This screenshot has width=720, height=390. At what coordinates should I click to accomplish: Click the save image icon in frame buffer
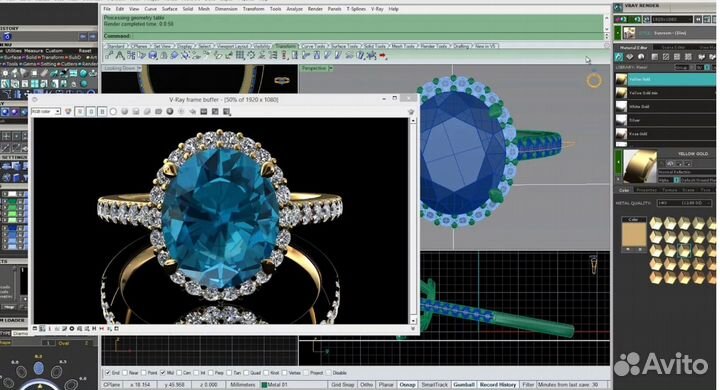tap(136, 112)
